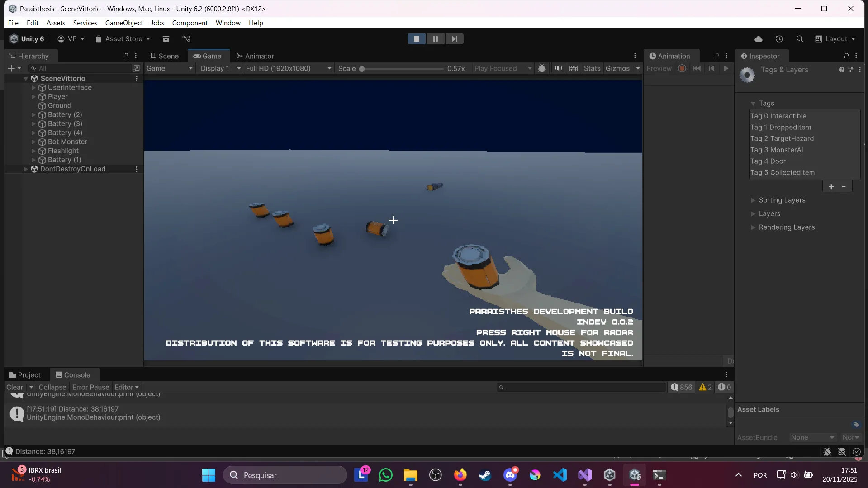Switch to the Scene tab
Image resolution: width=868 pixels, height=488 pixels.
pyautogui.click(x=165, y=56)
